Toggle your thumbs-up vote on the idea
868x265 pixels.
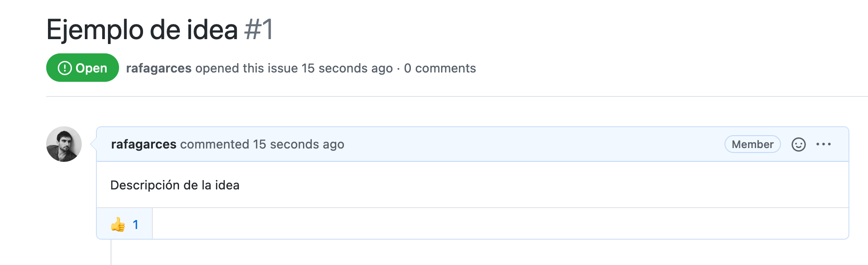(124, 224)
